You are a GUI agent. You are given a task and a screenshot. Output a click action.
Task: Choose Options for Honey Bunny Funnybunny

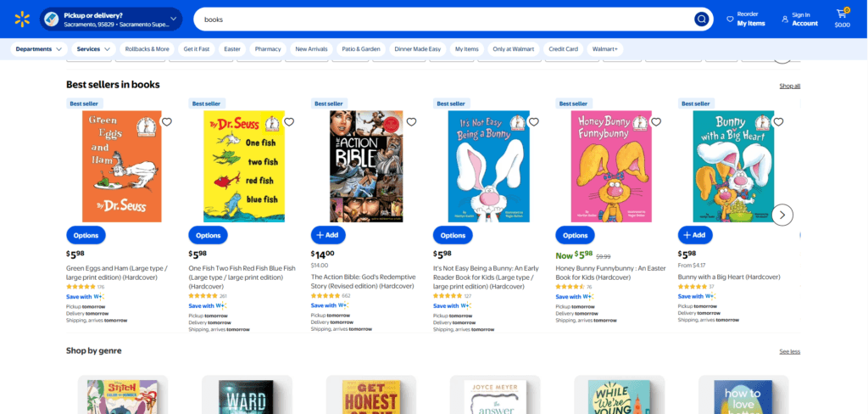[x=576, y=235]
